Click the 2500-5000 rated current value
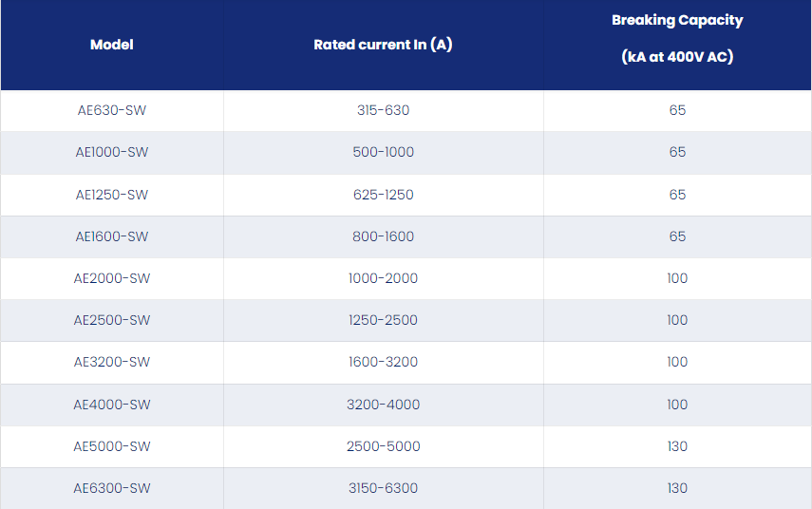 coord(384,446)
